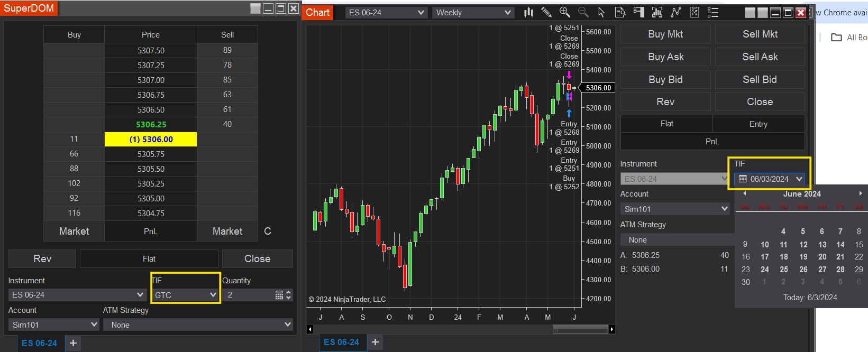Click the sell-side Market button in SuperDOM
The height and width of the screenshot is (352, 868).
click(x=227, y=231)
